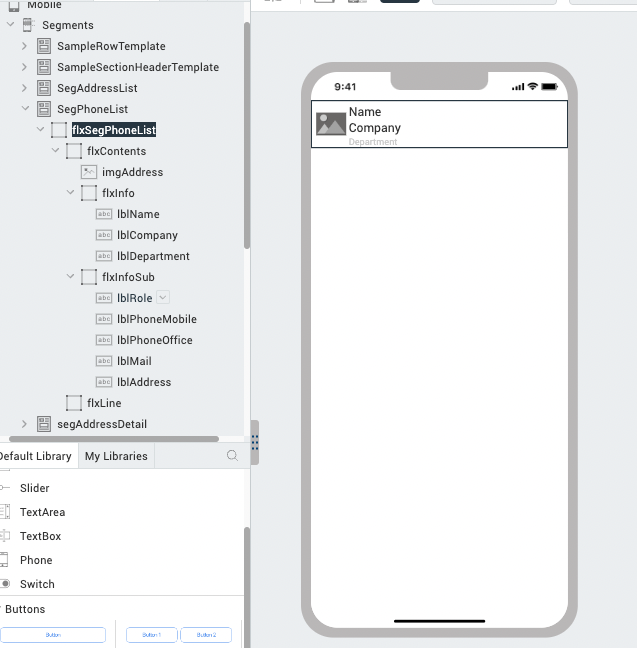Click the segAddressDetail template icon
The width and height of the screenshot is (637, 648).
pyautogui.click(x=44, y=424)
